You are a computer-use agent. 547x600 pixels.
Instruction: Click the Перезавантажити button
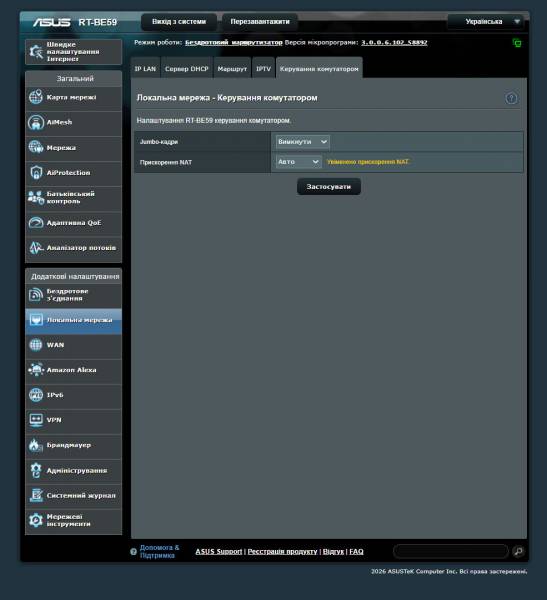[x=260, y=22]
